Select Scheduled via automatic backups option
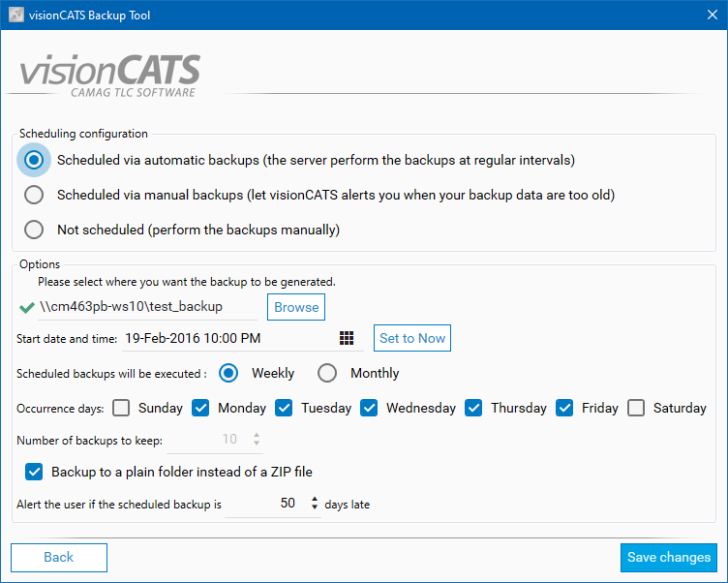The width and height of the screenshot is (728, 583). (35, 160)
